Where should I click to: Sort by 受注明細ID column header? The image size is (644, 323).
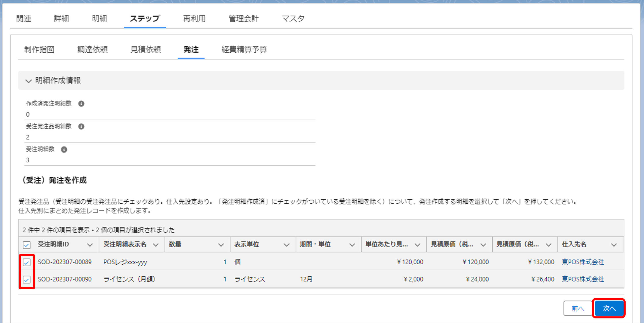pos(53,244)
